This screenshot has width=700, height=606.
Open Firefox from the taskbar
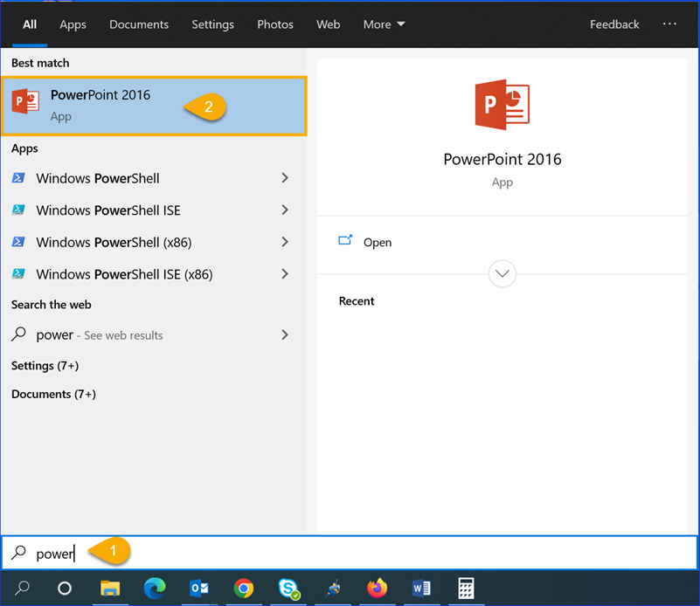[378, 589]
